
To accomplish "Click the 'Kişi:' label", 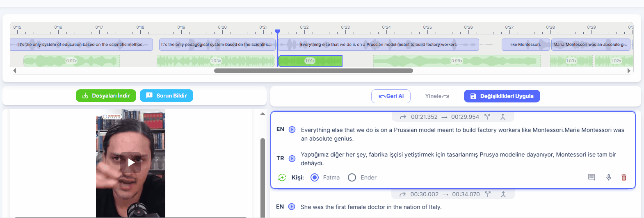I will pyautogui.click(x=298, y=177).
